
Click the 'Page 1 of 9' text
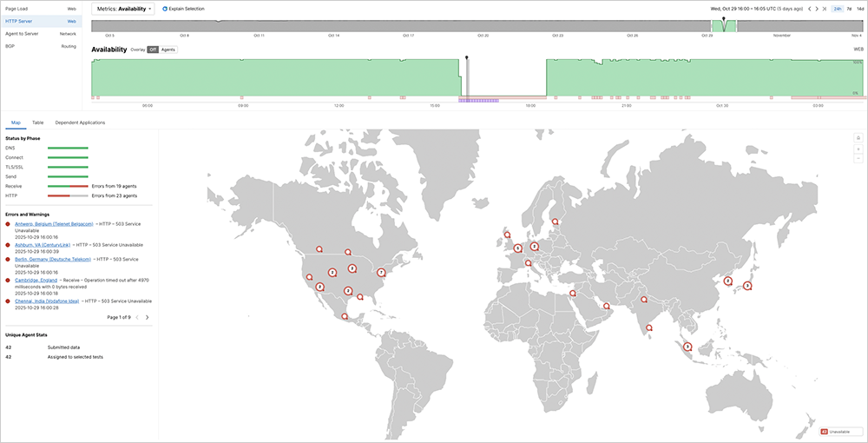[118, 318]
